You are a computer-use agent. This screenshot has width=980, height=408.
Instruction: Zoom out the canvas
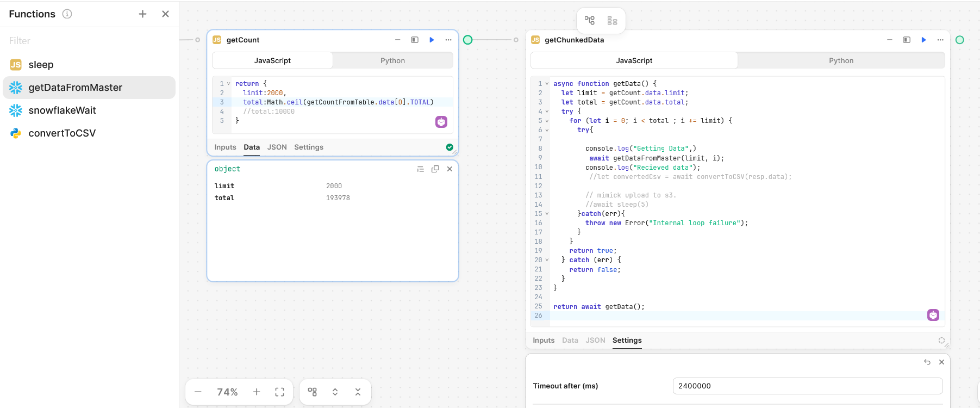click(x=198, y=392)
